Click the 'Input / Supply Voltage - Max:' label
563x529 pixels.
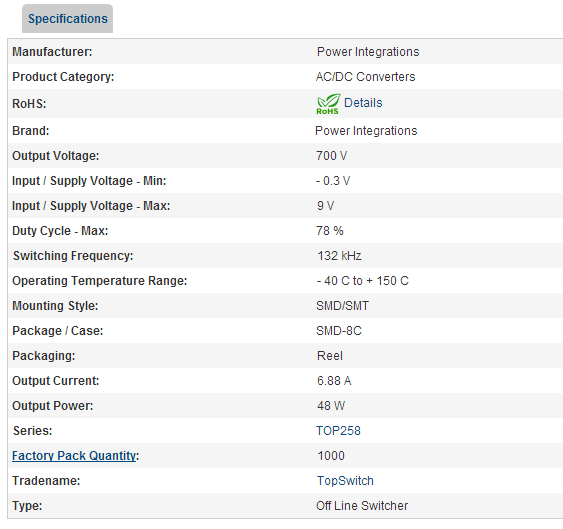(x=91, y=206)
